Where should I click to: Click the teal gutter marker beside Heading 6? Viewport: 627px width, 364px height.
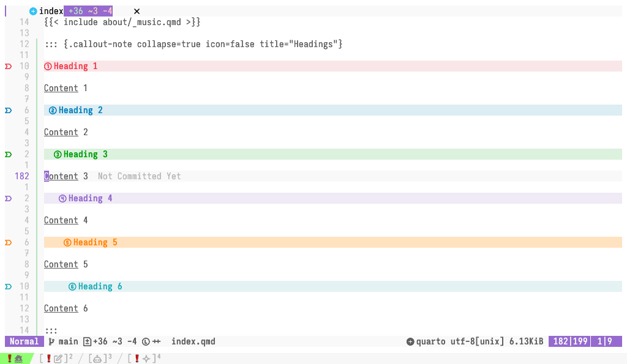tap(8, 286)
